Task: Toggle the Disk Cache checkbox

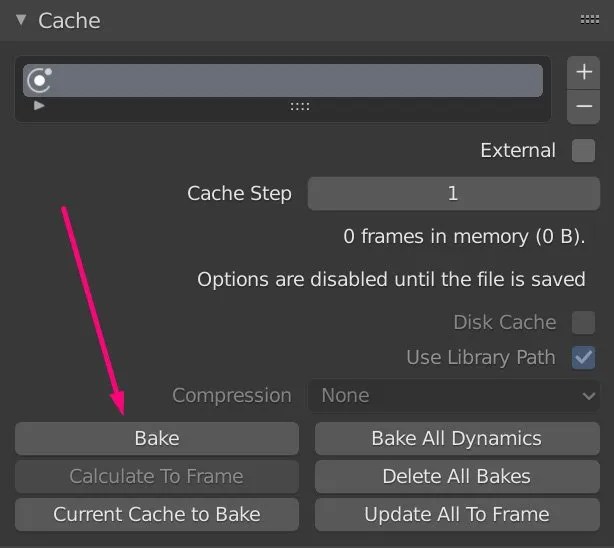Action: 583,322
